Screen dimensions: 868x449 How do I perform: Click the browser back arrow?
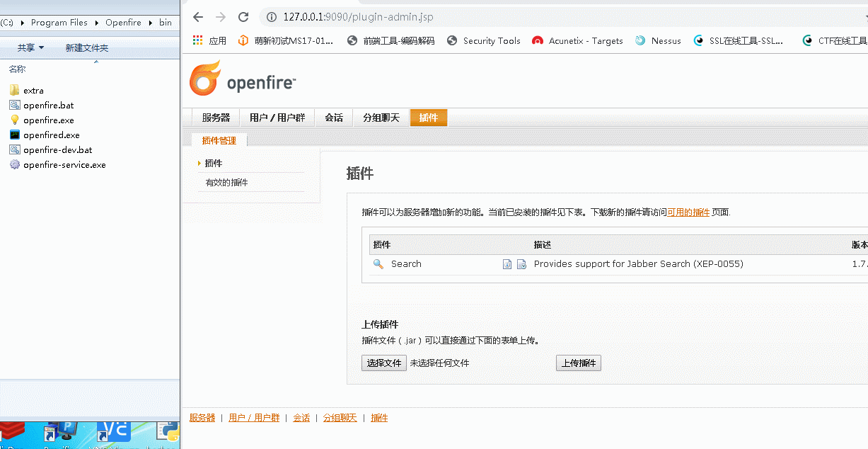point(198,17)
